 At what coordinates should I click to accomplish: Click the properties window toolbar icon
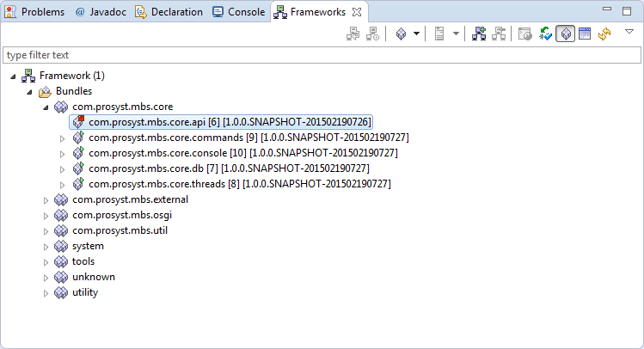[x=585, y=34]
